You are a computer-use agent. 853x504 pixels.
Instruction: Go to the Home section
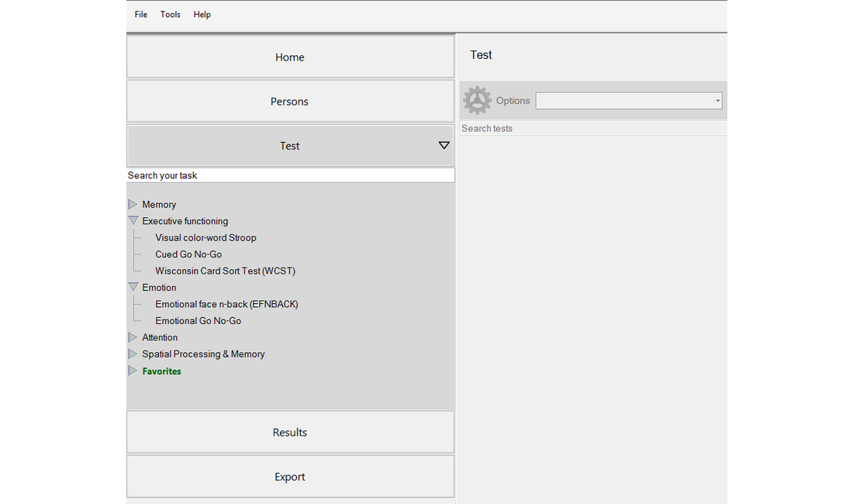click(290, 57)
